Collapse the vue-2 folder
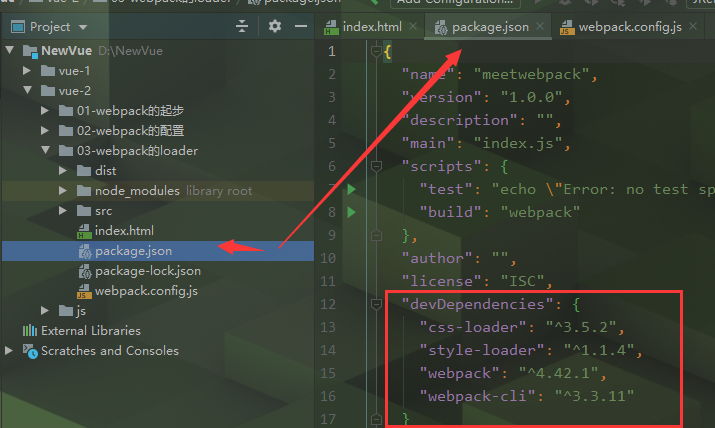The image size is (715, 428). 28,90
